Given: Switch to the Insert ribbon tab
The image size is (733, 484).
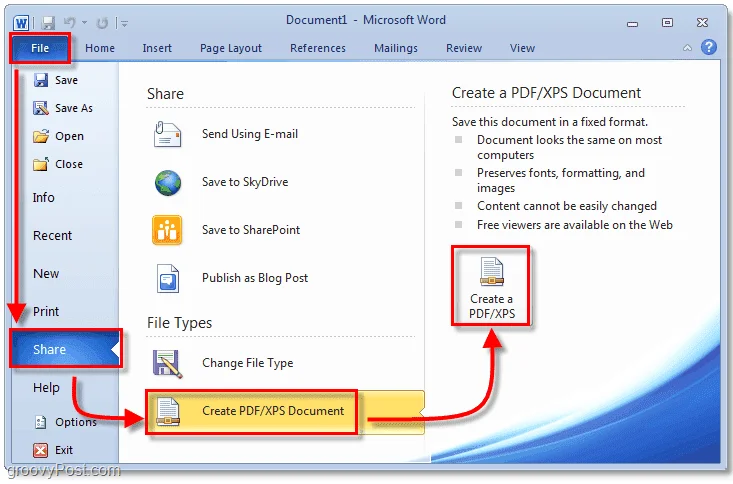Looking at the screenshot, I should (x=157, y=48).
